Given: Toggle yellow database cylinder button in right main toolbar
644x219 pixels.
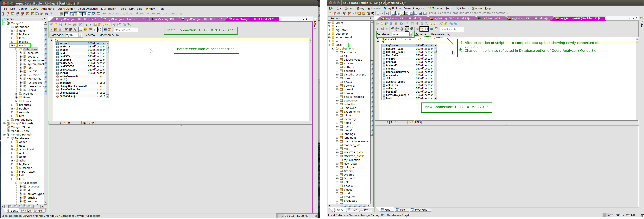Looking at the screenshot, I should [402, 13].
